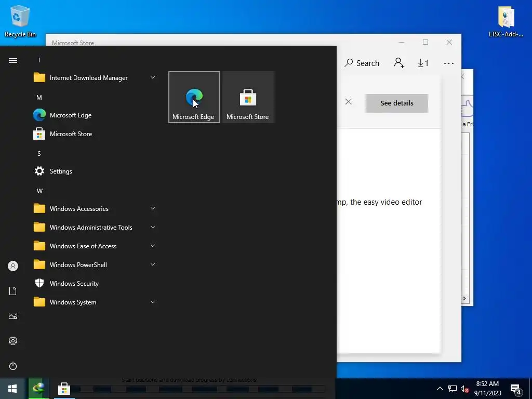Click the letter W header in app list
532x399 pixels.
(39, 191)
